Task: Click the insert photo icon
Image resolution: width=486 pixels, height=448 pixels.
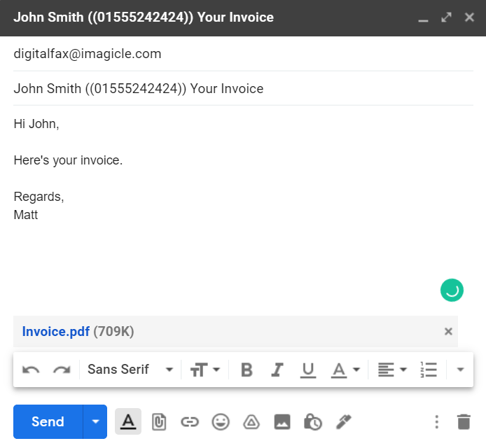Action: pyautogui.click(x=282, y=421)
